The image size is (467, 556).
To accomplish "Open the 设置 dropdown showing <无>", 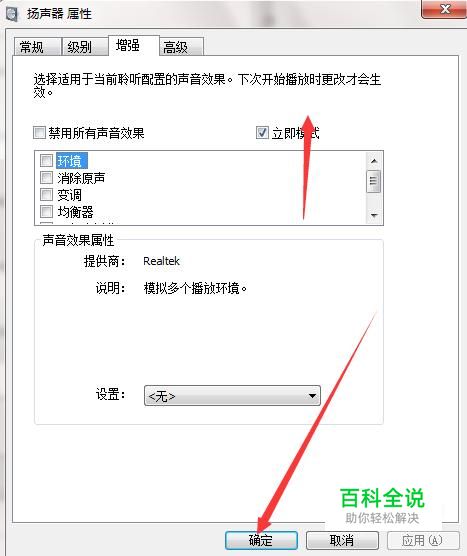I will coord(232,396).
